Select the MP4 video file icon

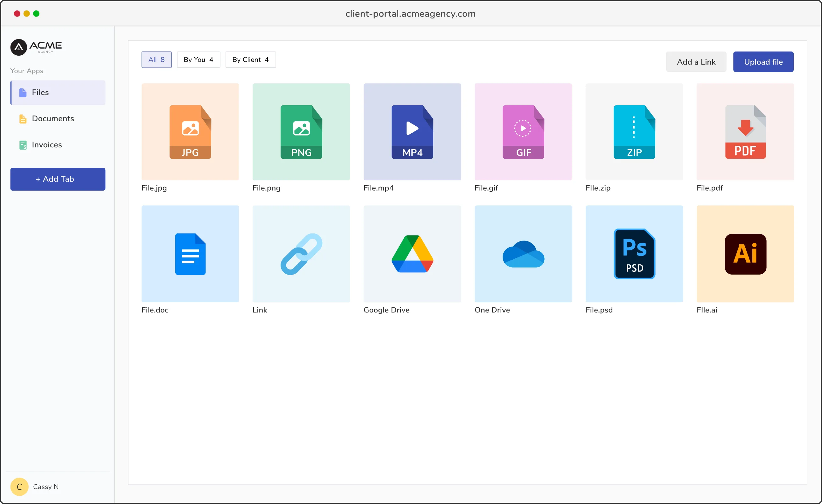click(412, 132)
